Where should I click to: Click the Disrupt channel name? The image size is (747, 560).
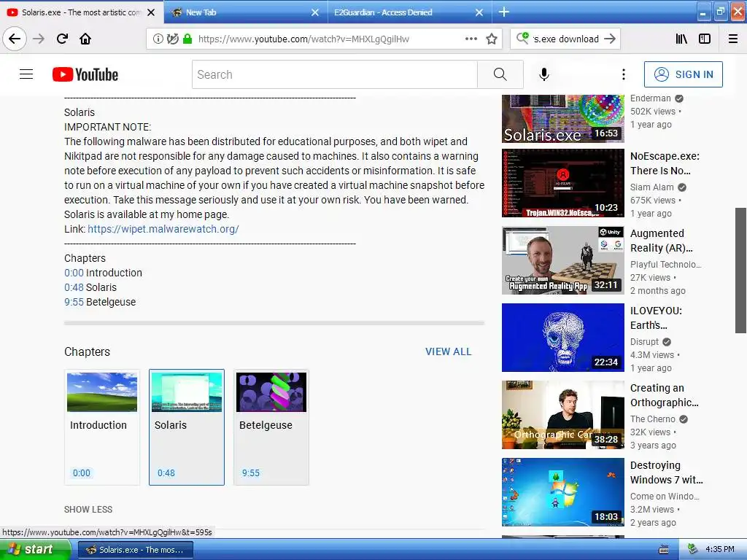click(644, 342)
